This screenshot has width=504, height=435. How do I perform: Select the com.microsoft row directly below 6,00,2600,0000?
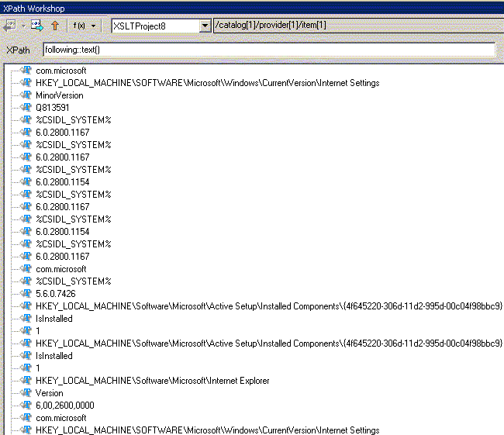coord(61,418)
